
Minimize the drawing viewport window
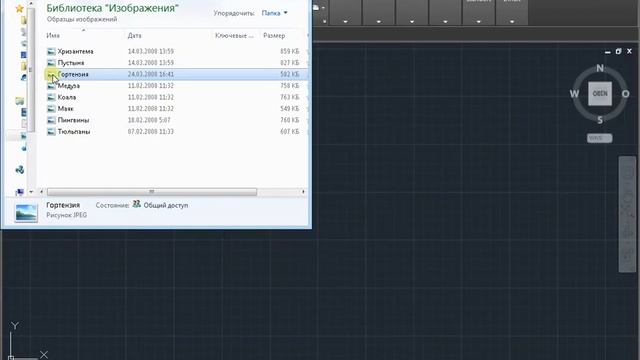(608, 51)
